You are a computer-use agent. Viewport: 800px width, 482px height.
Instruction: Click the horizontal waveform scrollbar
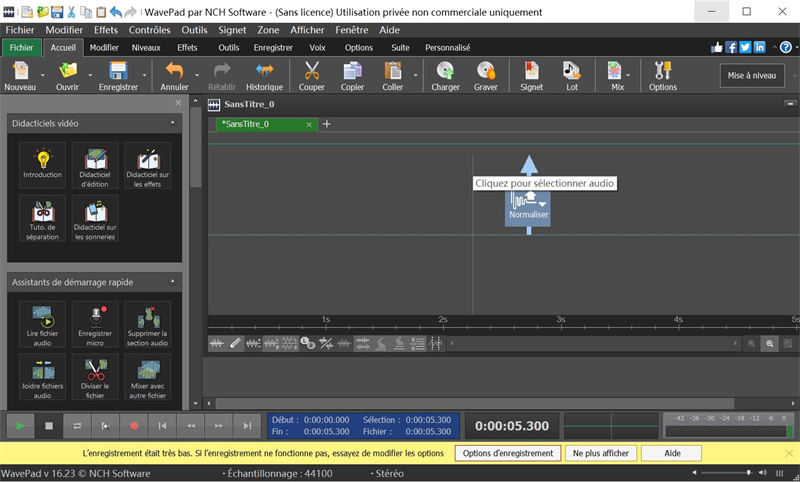click(x=474, y=403)
